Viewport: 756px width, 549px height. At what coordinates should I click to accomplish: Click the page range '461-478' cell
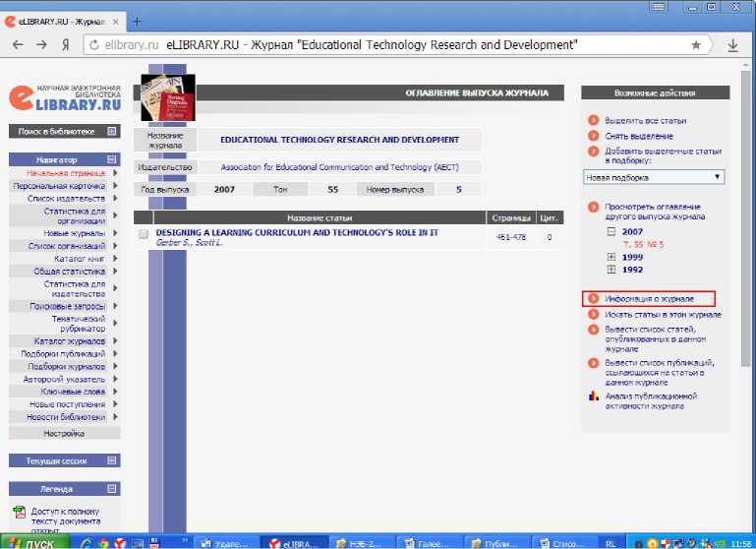511,237
